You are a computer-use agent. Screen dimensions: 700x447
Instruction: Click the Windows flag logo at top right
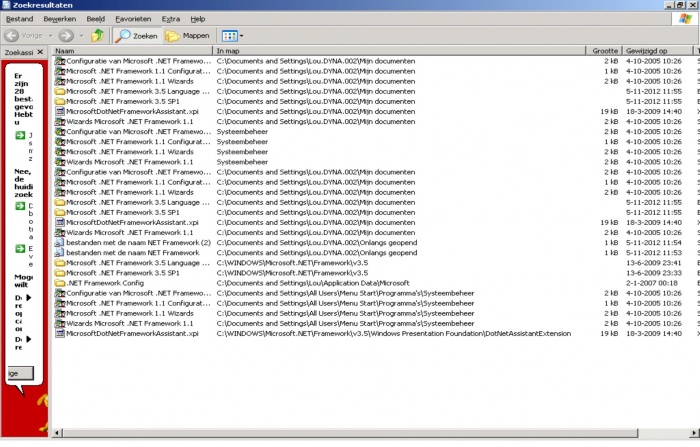pyautogui.click(x=685, y=19)
